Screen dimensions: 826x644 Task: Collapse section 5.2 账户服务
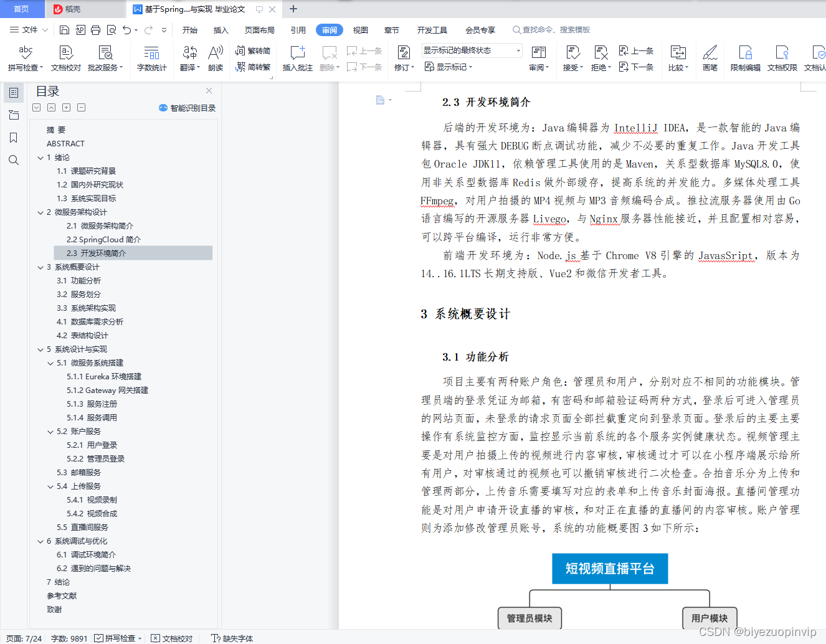[x=50, y=432]
